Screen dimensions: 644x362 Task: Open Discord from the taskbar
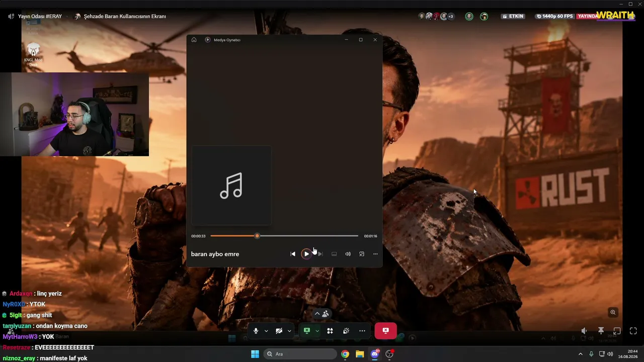[x=375, y=354]
